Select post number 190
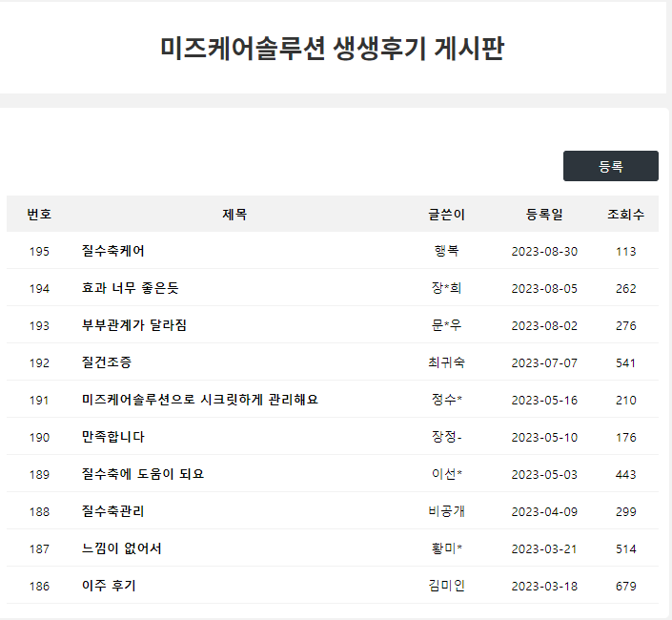The image size is (672, 620). pos(39,438)
